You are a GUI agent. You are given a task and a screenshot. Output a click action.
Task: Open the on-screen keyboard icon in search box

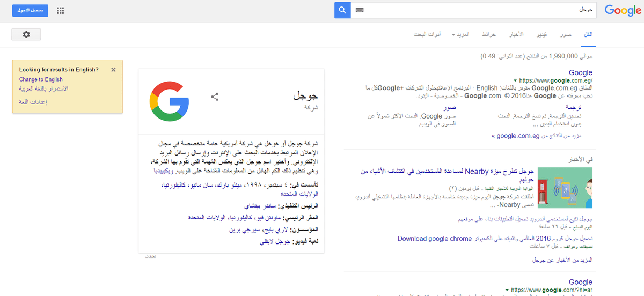[359, 10]
